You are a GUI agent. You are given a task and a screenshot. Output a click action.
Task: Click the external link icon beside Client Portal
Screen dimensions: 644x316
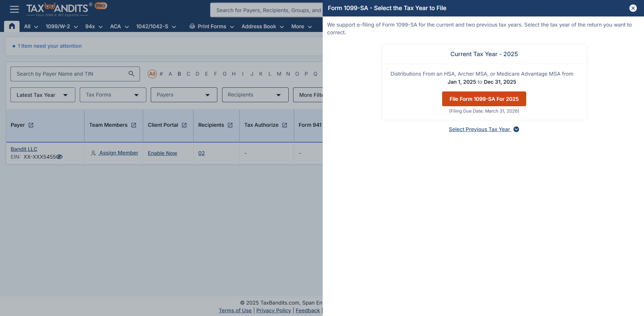(x=184, y=125)
